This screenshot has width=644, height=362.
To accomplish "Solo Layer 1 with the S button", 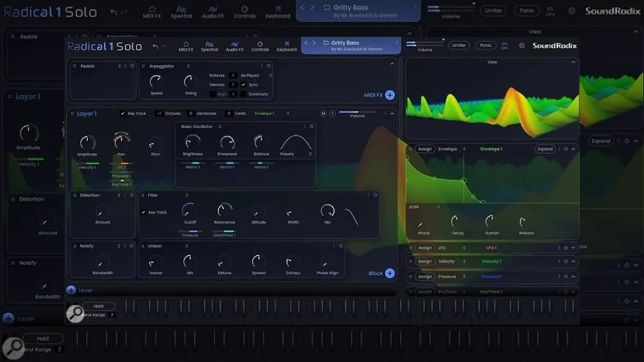I will pyautogui.click(x=332, y=113).
